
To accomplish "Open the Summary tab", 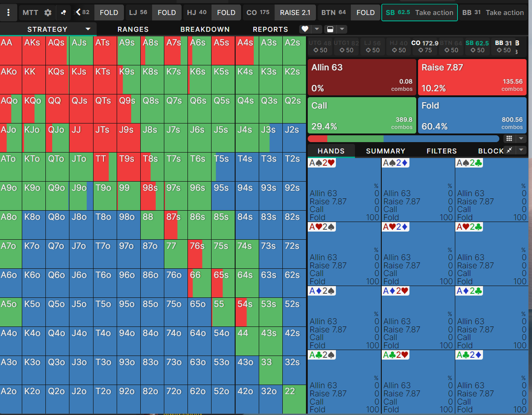I will pyautogui.click(x=385, y=151).
